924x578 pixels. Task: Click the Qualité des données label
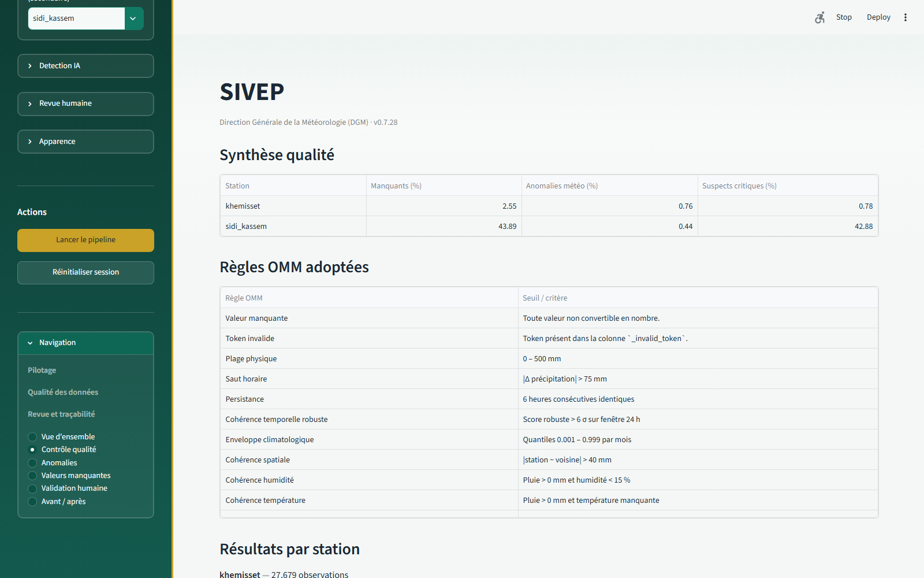tap(63, 392)
